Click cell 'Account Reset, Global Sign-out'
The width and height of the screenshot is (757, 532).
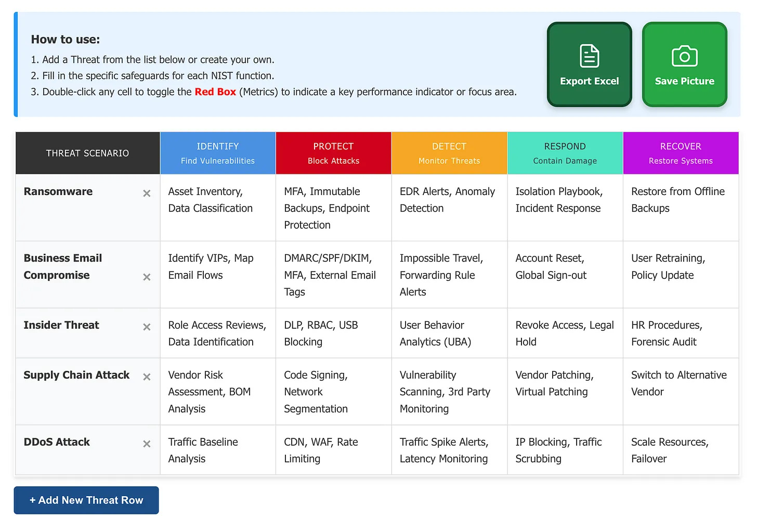pos(565,275)
